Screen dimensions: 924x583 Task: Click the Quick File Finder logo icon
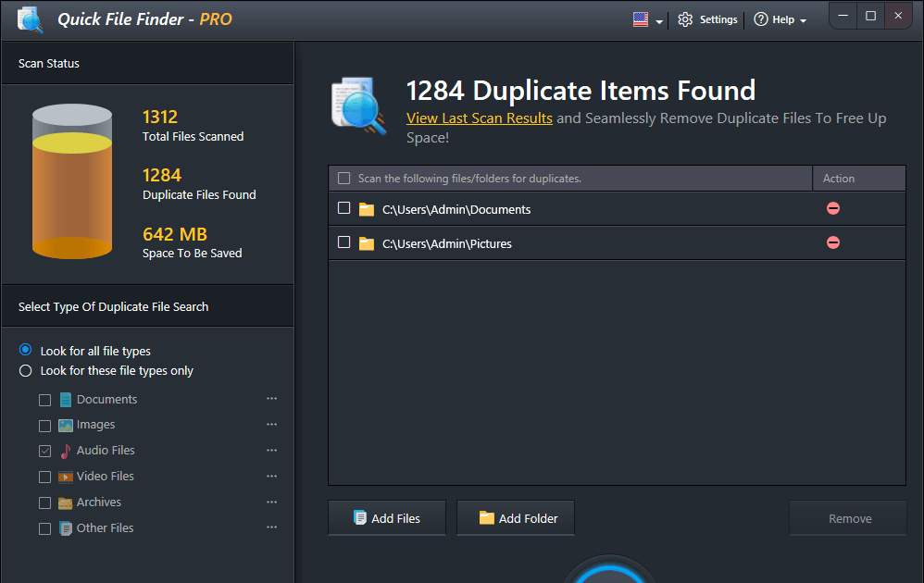[x=30, y=19]
